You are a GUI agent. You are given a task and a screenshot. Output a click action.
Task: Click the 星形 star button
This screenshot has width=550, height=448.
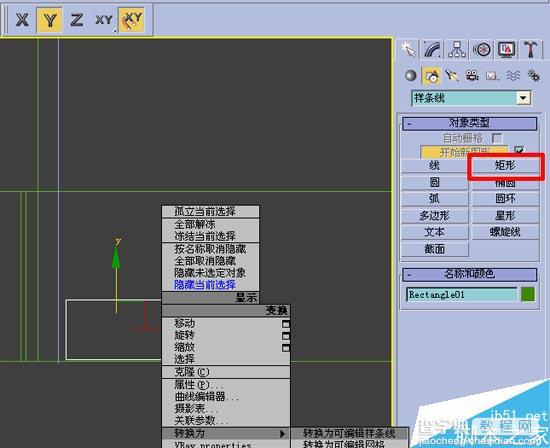point(505,216)
